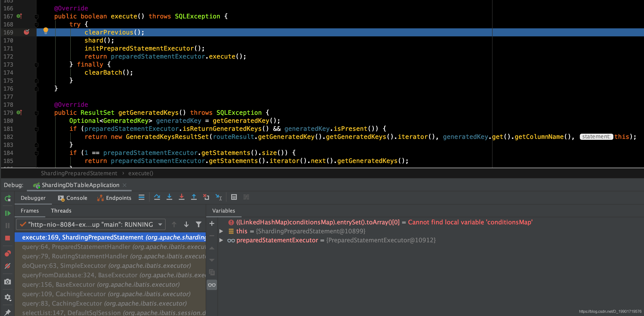The width and height of the screenshot is (644, 316).
Task: Switch to the Console tab
Action: point(73,198)
